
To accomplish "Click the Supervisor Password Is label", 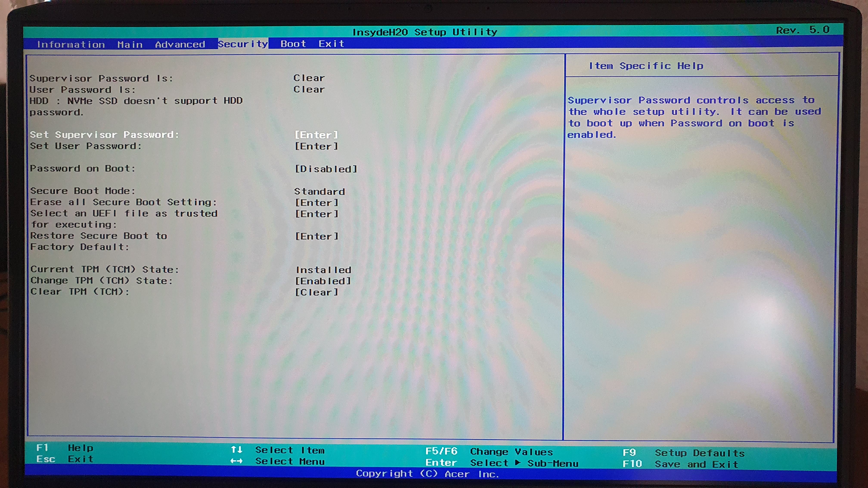I will pos(101,79).
